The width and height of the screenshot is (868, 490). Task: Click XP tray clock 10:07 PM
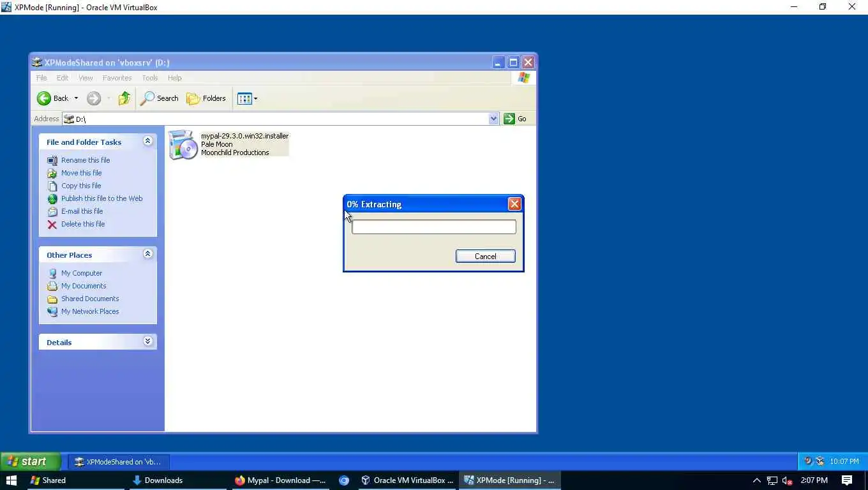(x=844, y=461)
